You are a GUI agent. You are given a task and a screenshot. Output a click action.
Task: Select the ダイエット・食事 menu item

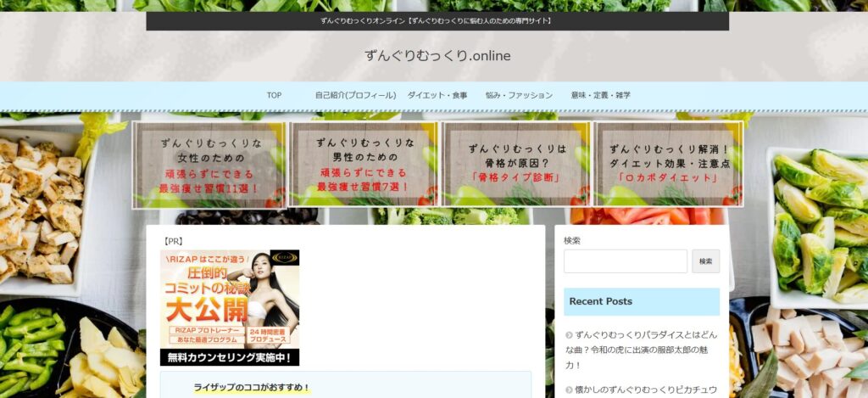[x=437, y=95]
